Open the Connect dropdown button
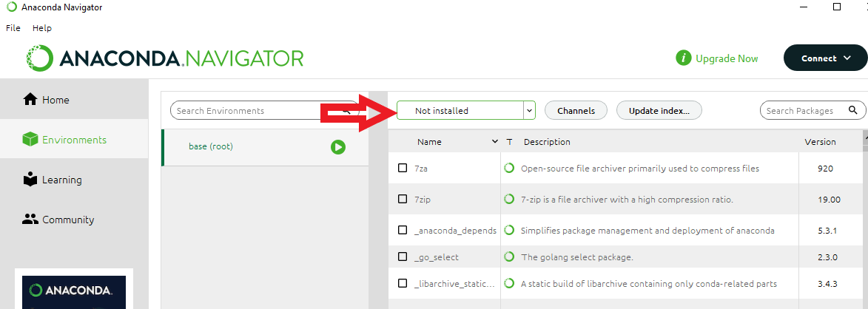 click(825, 58)
